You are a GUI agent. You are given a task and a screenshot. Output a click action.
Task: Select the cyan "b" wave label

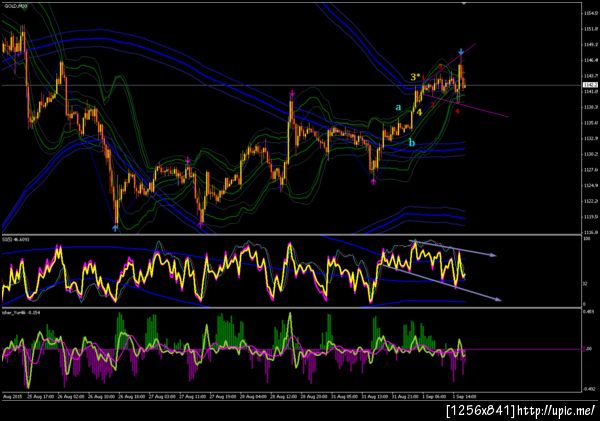[412, 143]
